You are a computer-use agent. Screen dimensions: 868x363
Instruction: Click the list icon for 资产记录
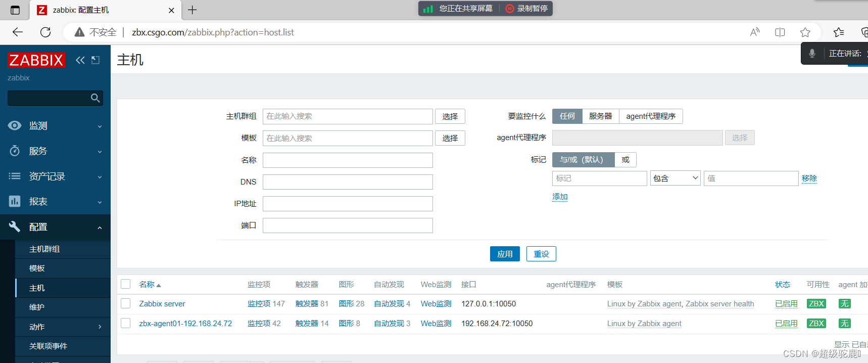15,176
